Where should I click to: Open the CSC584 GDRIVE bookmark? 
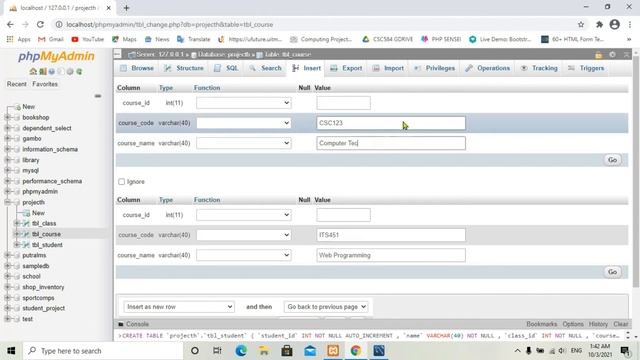pos(387,39)
